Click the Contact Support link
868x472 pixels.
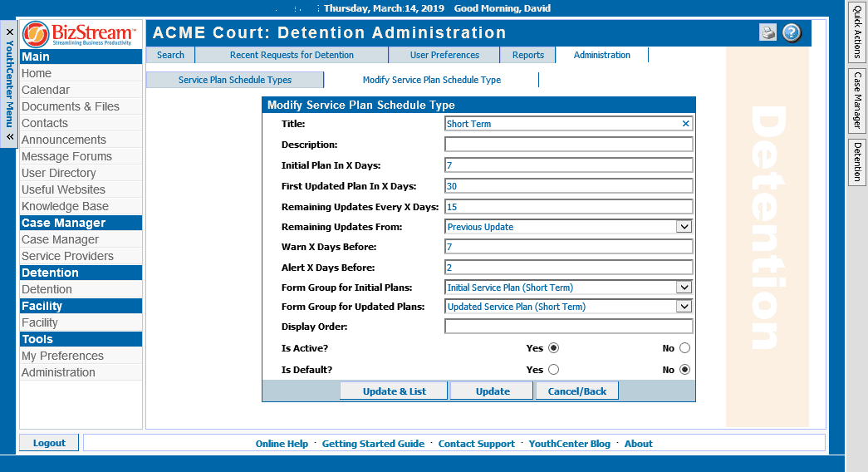tap(476, 444)
